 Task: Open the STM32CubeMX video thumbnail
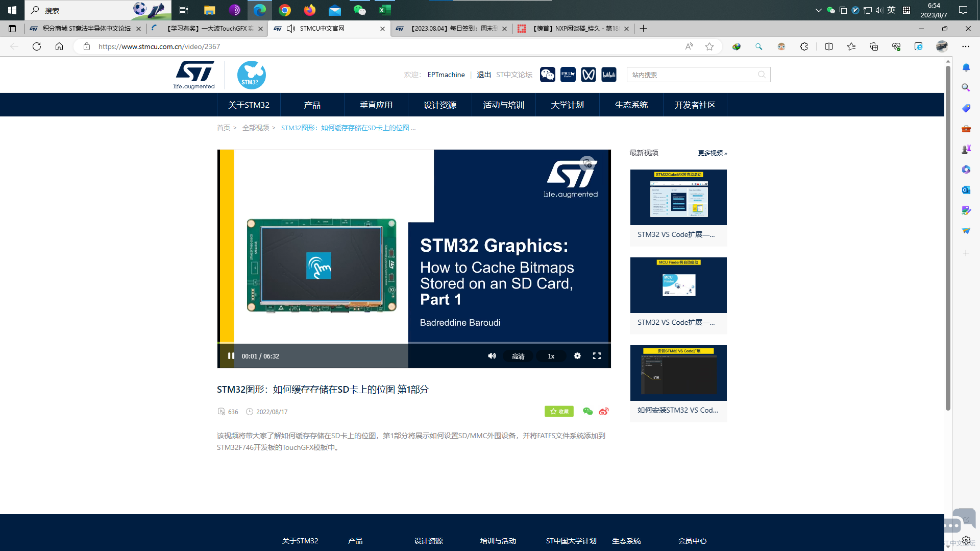click(678, 197)
